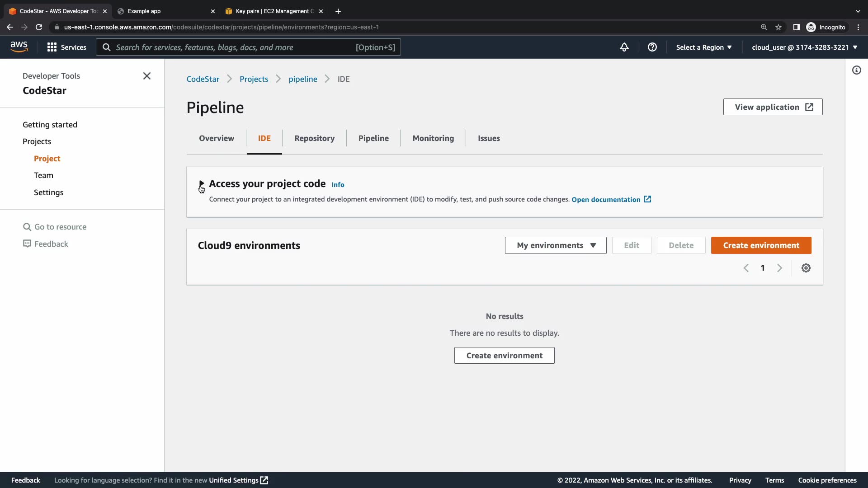Viewport: 868px width, 488px height.
Task: Open the Services grid menu
Action: [67, 47]
